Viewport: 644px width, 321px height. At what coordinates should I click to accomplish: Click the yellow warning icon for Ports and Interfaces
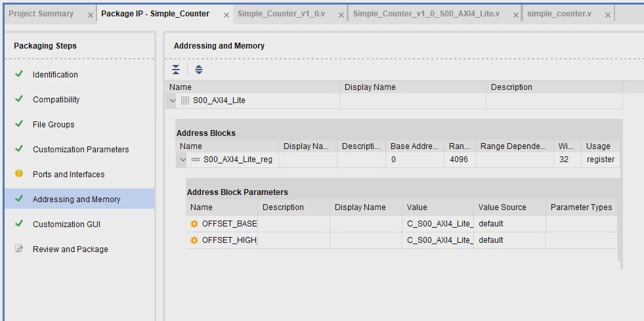pyautogui.click(x=19, y=174)
